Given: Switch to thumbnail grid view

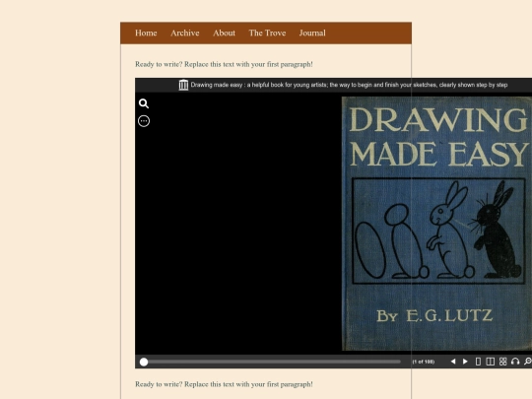Looking at the screenshot, I should (502, 362).
